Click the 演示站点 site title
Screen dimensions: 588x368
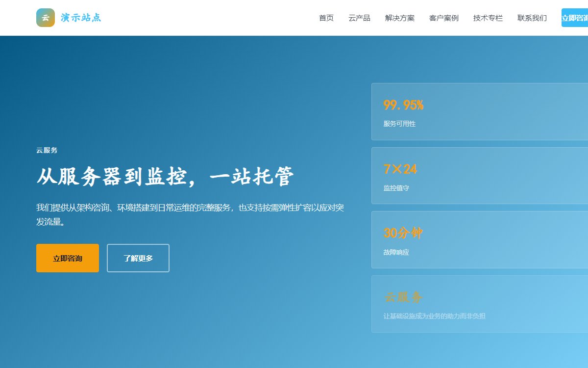pyautogui.click(x=81, y=18)
